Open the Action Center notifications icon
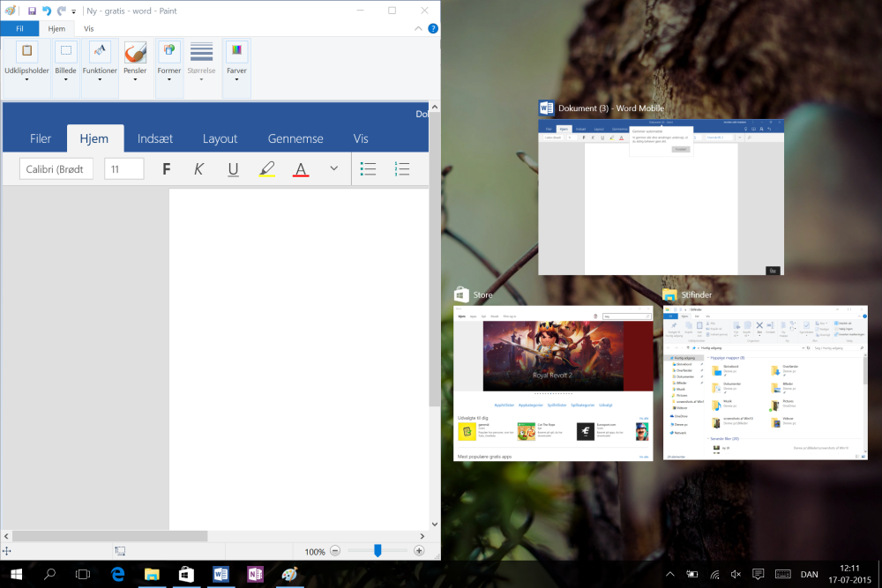 point(758,575)
